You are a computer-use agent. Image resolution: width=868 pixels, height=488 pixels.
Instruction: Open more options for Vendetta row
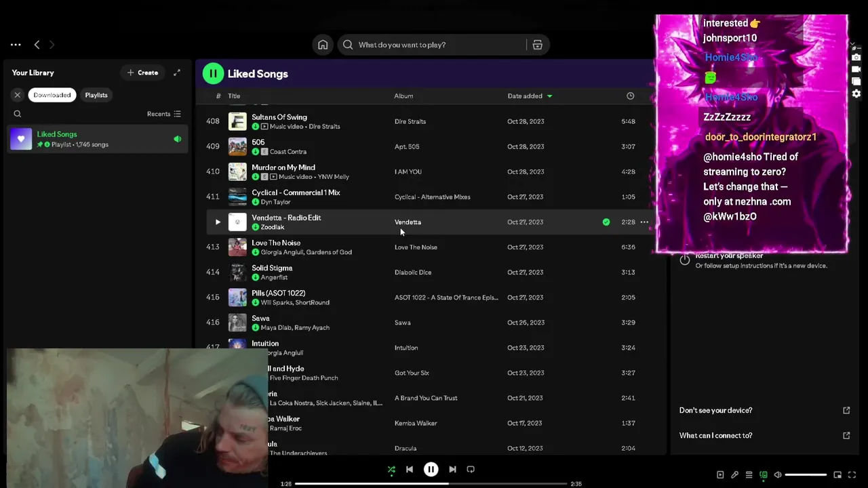[x=644, y=222]
